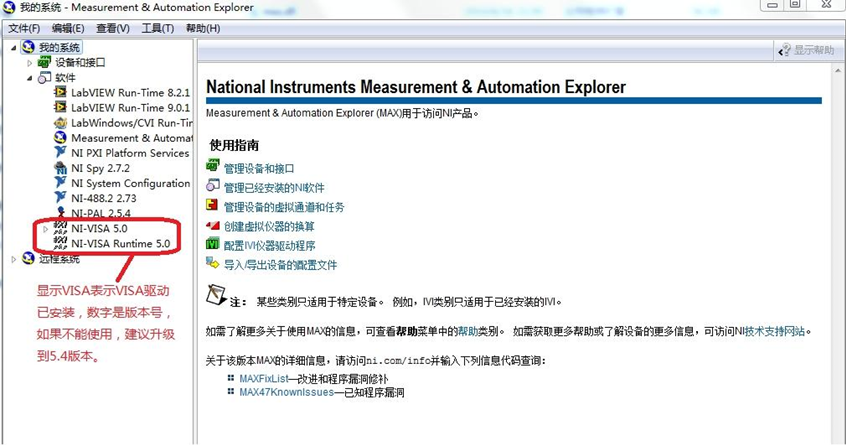846x445 pixels.
Task: Select NI Spy 2.7.2 tree label
Action: tap(100, 168)
